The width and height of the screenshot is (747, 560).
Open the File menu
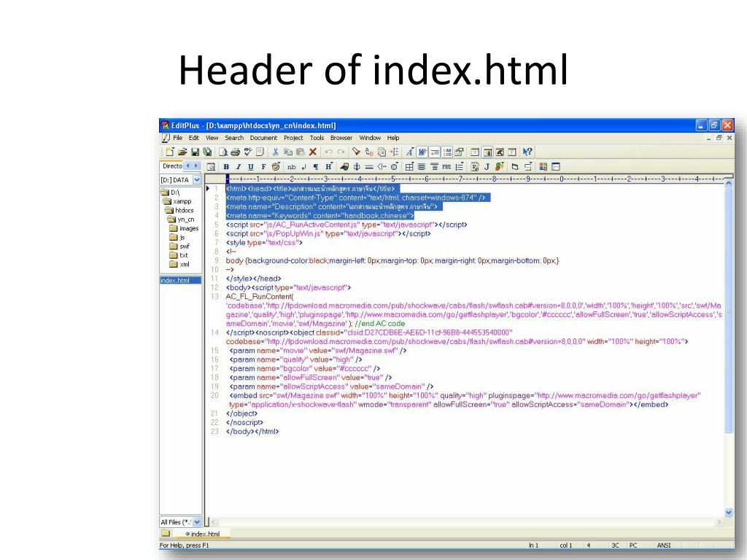point(178,138)
